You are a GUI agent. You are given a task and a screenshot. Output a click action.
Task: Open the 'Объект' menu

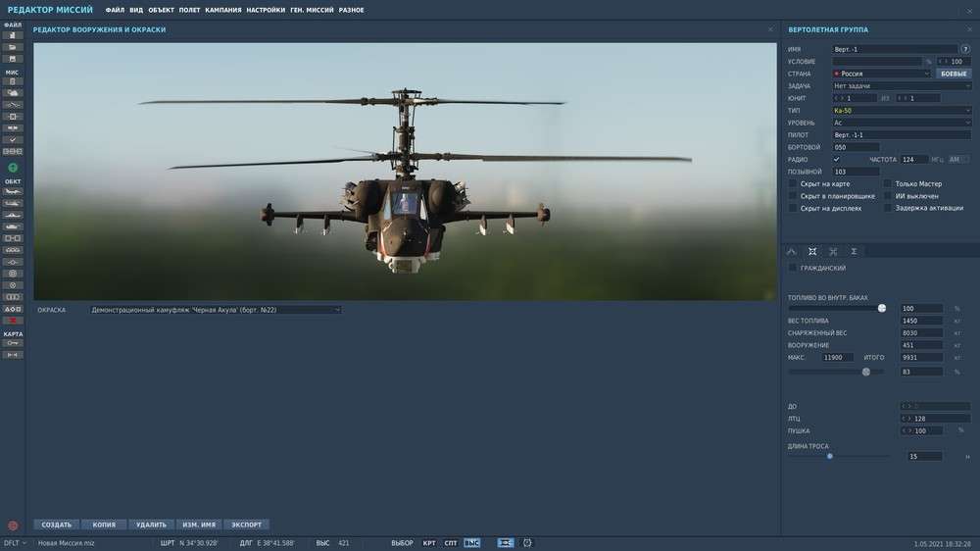click(162, 10)
